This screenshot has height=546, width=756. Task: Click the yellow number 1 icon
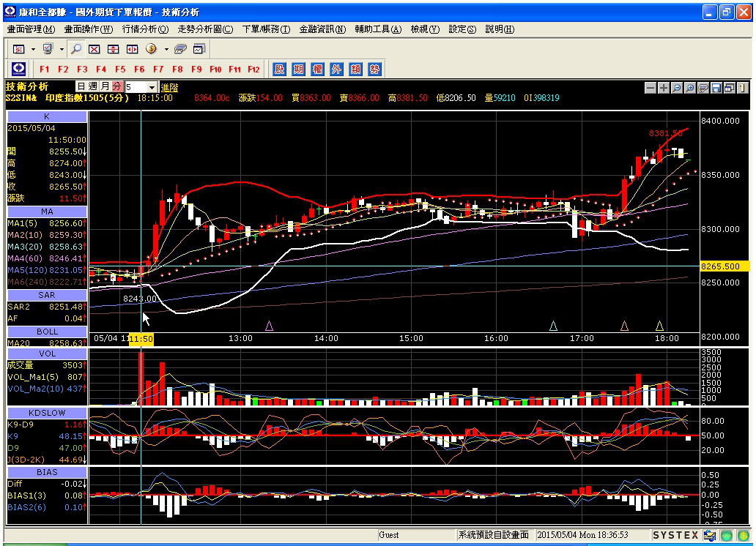[x=743, y=88]
